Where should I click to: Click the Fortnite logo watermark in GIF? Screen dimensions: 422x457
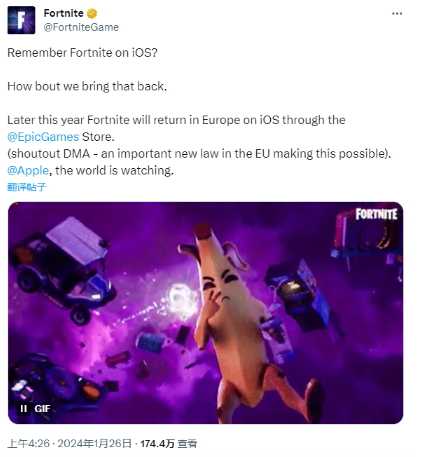[x=376, y=214]
